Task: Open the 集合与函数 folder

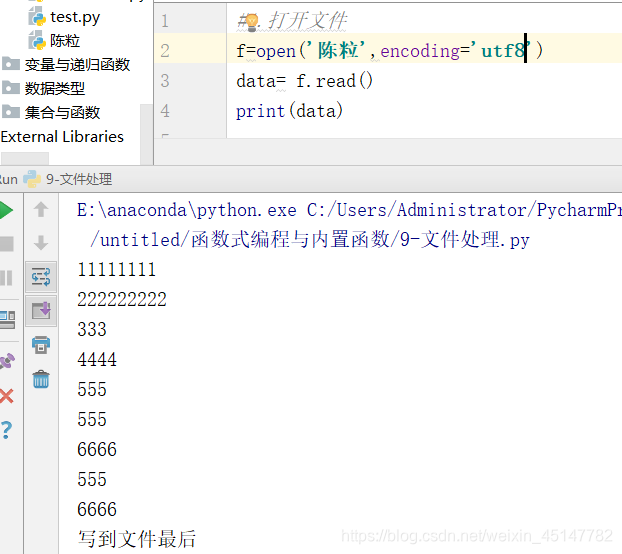Action: tap(62, 113)
